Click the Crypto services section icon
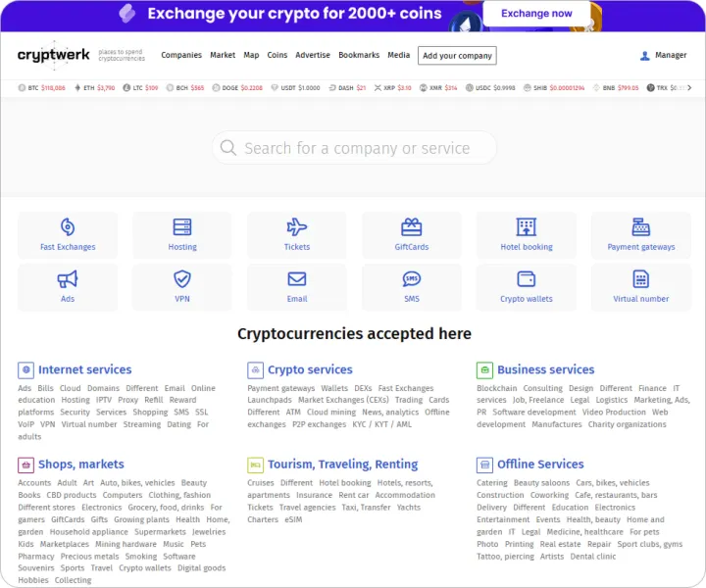Image resolution: width=706 pixels, height=588 pixels. tap(255, 370)
